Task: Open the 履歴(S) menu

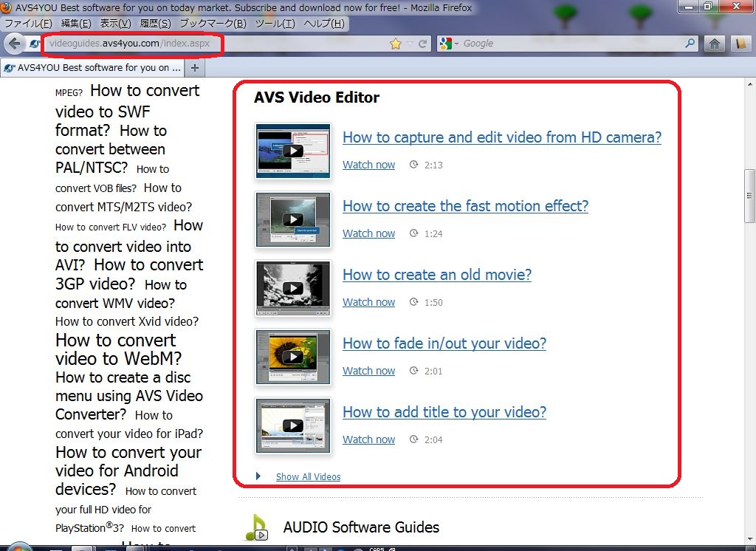Action: point(155,24)
